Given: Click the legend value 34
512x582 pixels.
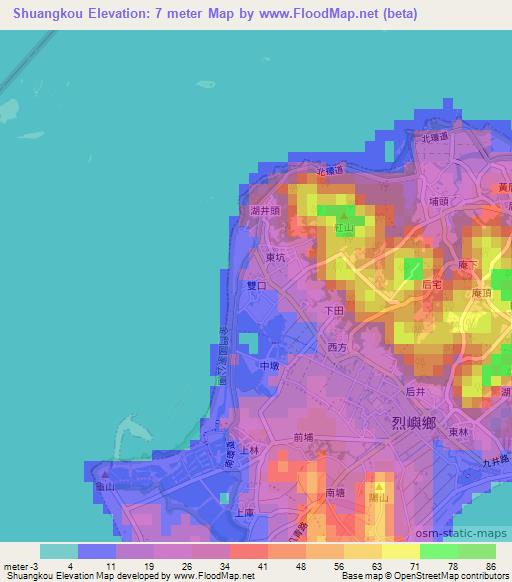Looking at the screenshot, I should click(225, 567).
